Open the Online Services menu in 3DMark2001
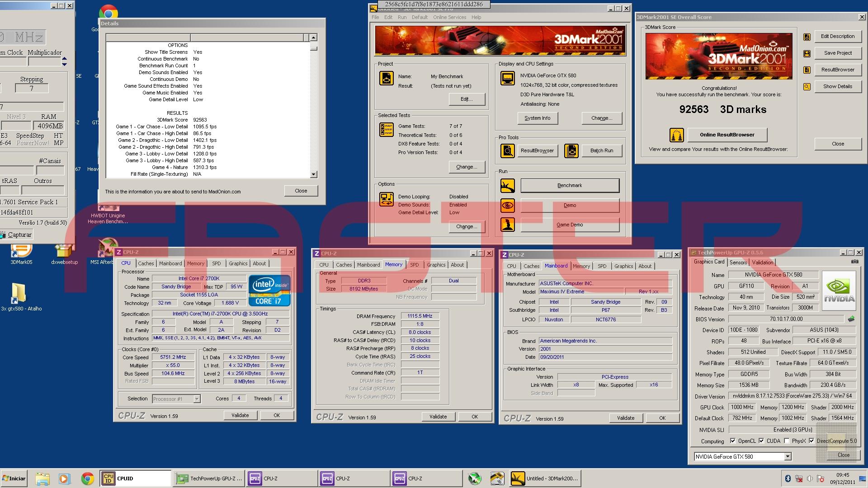Viewport: 868px width, 488px height. point(449,17)
